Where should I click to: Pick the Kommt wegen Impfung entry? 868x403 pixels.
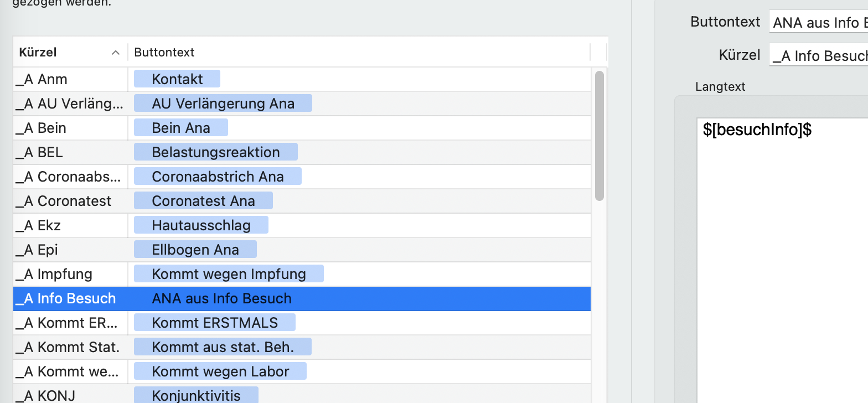[x=229, y=274]
